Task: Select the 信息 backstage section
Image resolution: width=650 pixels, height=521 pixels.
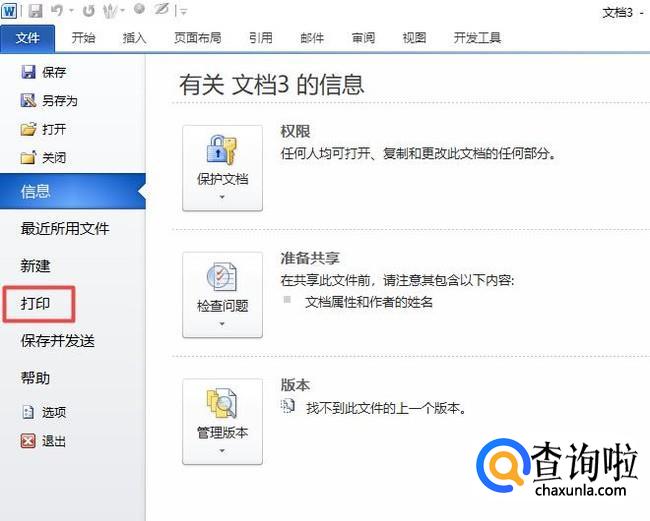Action: point(73,191)
